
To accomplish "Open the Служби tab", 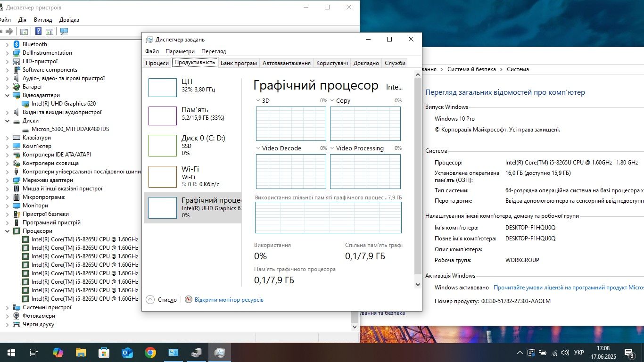I will click(x=395, y=63).
